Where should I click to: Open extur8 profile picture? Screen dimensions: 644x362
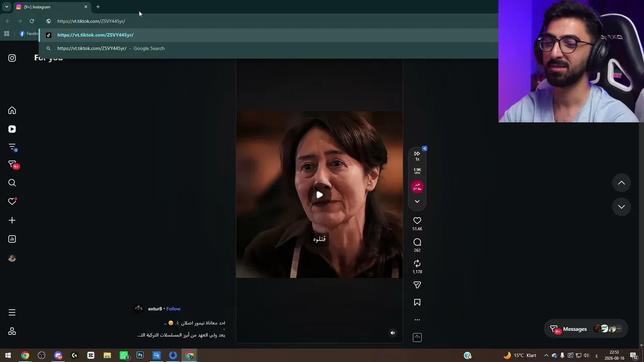pos(139,309)
